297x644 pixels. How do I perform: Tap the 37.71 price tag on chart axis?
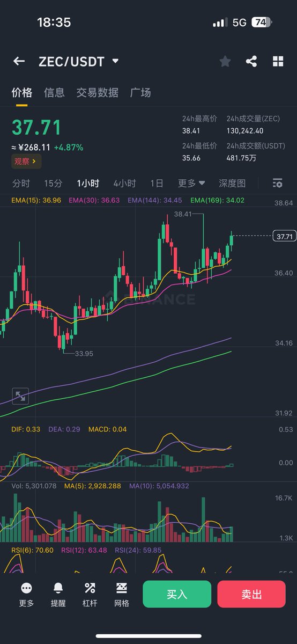pos(284,236)
